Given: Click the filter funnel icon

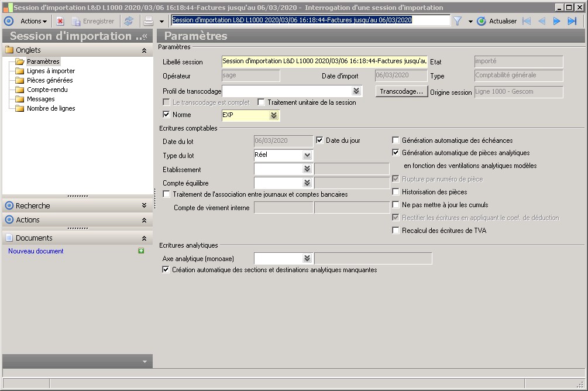Looking at the screenshot, I should point(458,21).
